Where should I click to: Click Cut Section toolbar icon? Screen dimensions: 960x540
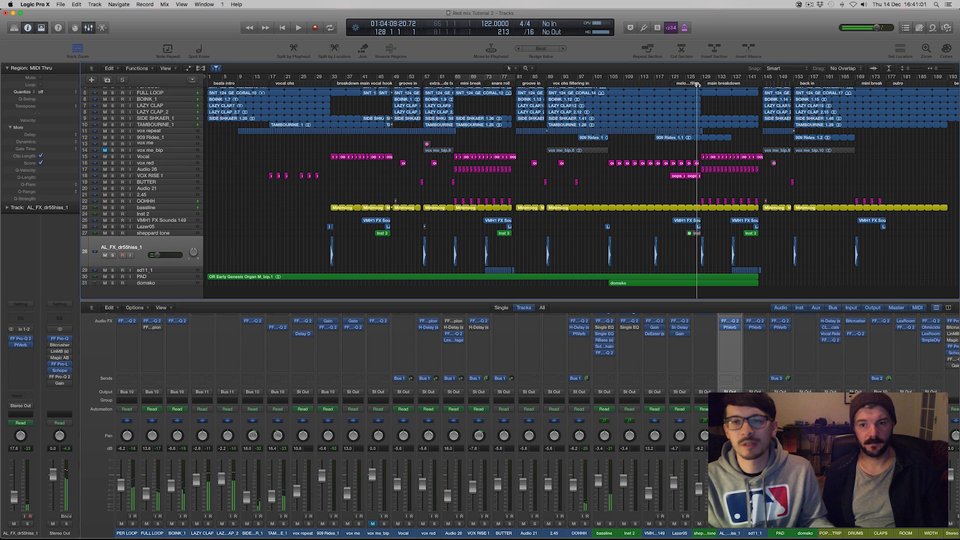coord(681,50)
